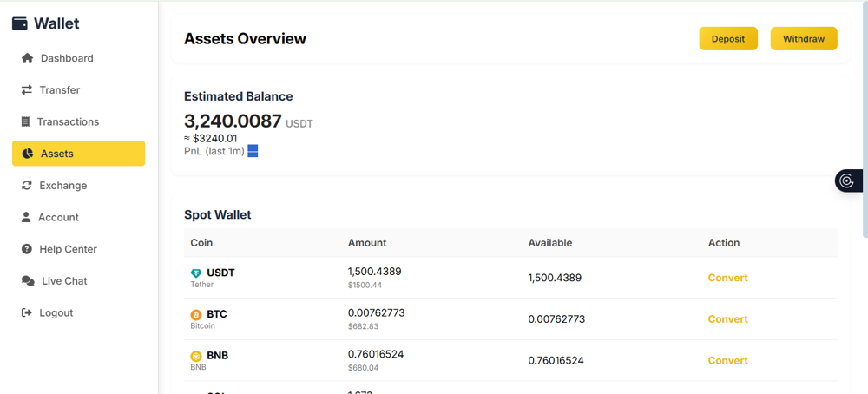
Task: Click the Help Center question icon
Action: coord(27,249)
